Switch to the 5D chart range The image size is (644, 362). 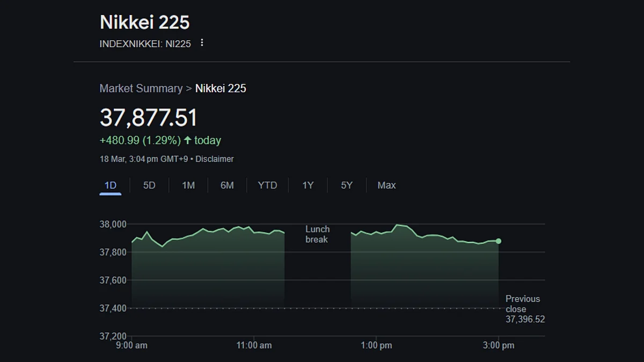(x=149, y=186)
